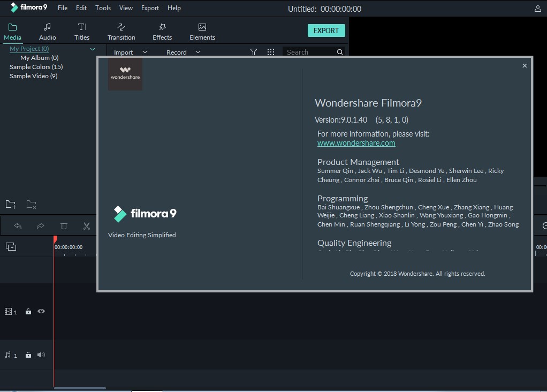Click the Delete trash icon
This screenshot has height=392, width=547.
tap(64, 226)
